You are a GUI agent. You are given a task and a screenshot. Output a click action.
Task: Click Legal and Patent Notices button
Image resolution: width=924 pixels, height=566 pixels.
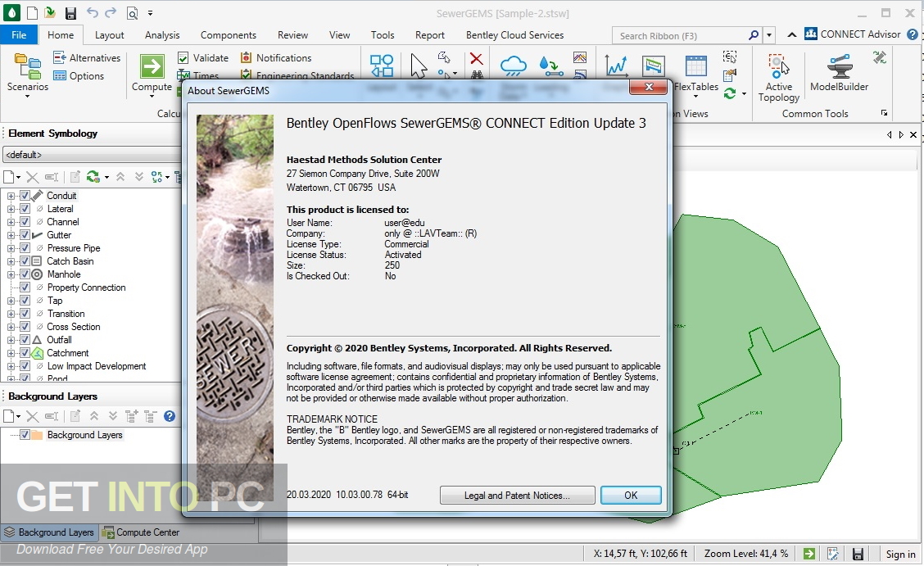[x=517, y=496]
